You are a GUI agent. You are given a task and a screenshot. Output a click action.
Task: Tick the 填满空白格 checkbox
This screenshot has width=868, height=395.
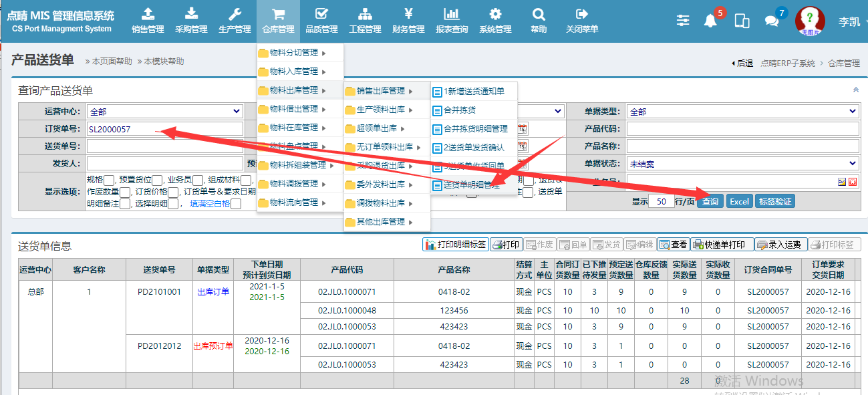[236, 204]
